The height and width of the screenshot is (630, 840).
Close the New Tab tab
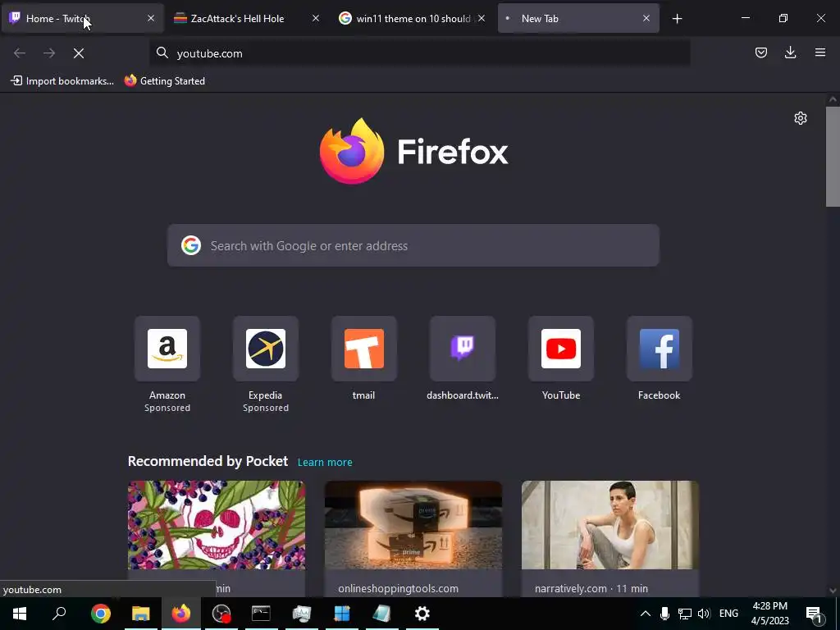tap(646, 18)
